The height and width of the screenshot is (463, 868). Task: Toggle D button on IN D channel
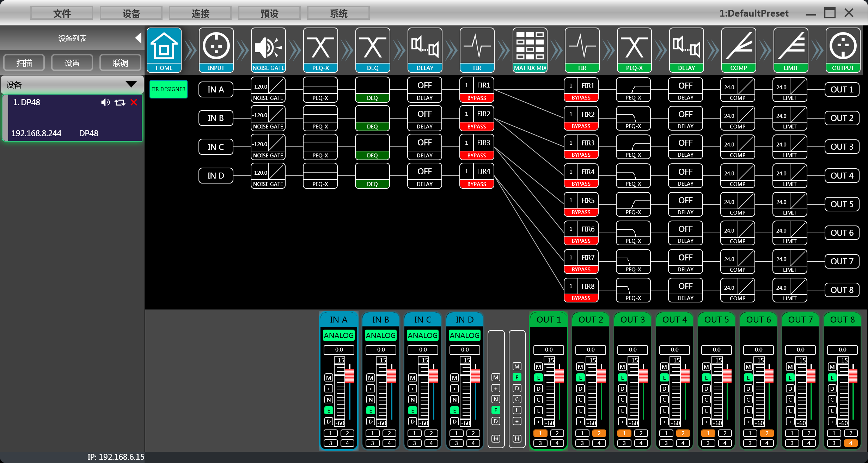click(454, 421)
